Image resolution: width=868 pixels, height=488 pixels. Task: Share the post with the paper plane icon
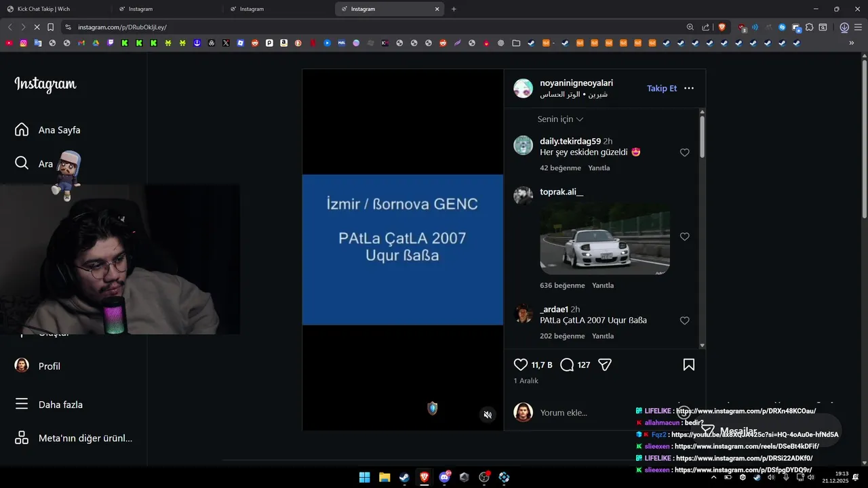point(605,365)
